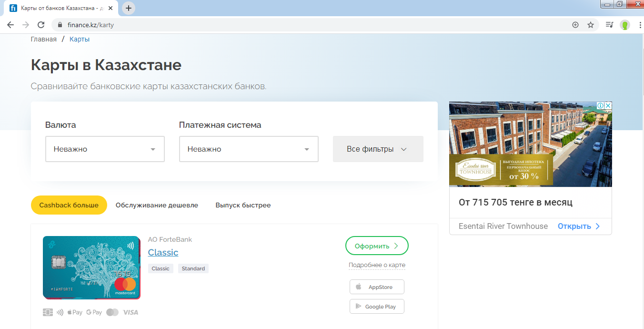644x329 pixels.
Task: Click the ForteBank Classic card image
Action: click(x=91, y=267)
